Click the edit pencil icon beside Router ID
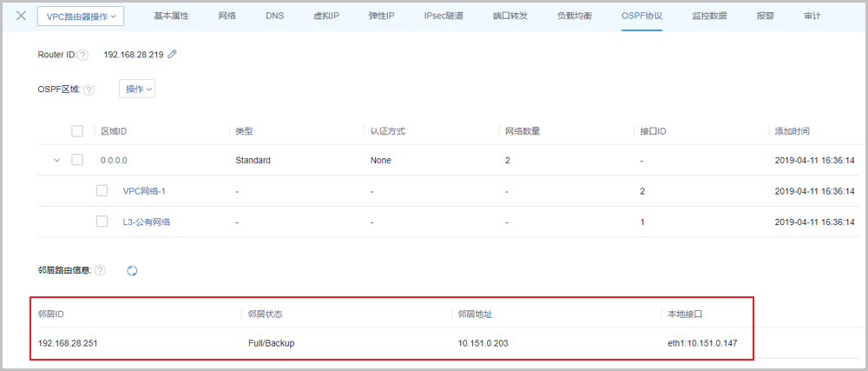 pyautogui.click(x=173, y=55)
